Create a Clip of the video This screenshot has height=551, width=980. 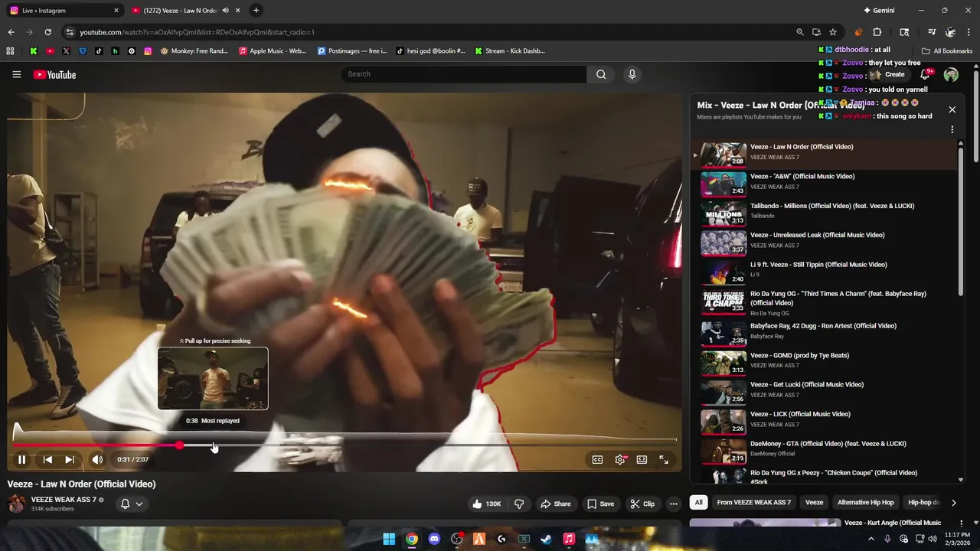click(642, 504)
